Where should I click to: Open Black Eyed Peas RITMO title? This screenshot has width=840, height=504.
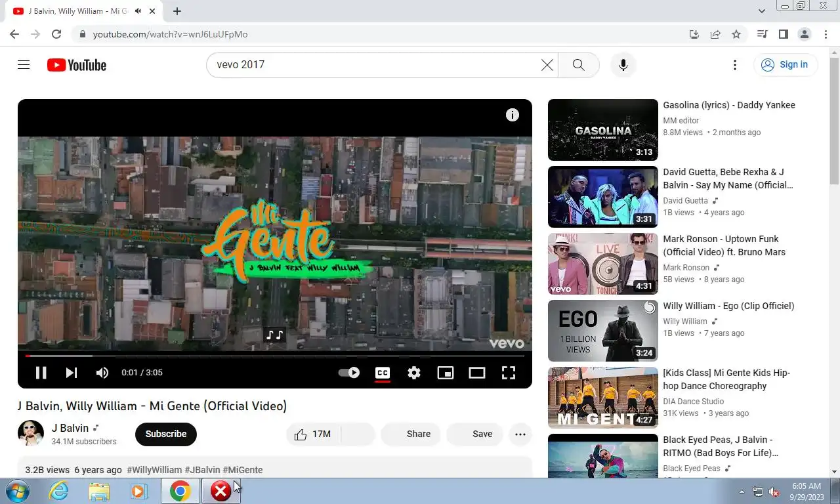pos(721,446)
